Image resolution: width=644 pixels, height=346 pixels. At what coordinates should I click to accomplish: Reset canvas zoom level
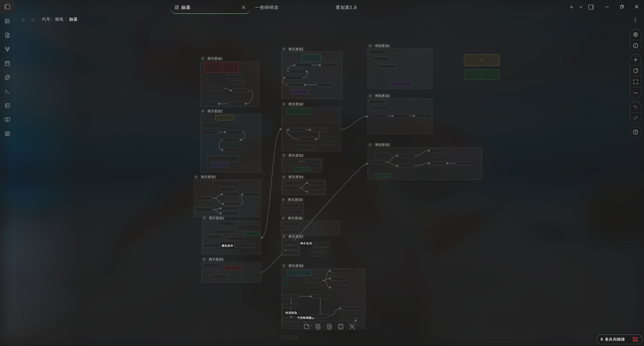pos(635,71)
